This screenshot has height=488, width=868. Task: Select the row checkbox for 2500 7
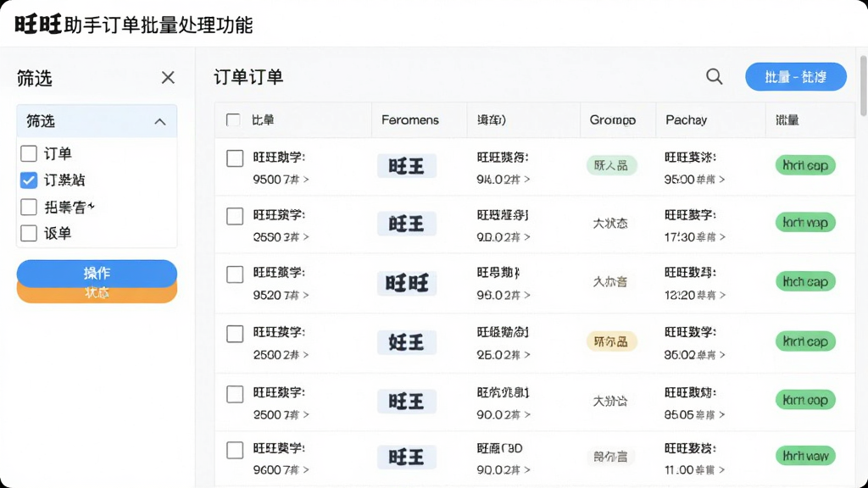point(235,395)
